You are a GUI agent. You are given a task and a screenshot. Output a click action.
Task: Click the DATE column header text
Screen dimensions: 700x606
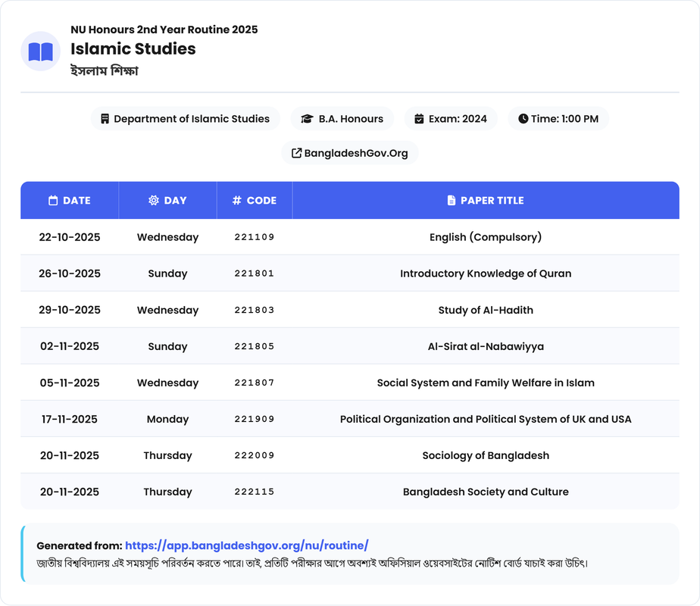pyautogui.click(x=77, y=201)
